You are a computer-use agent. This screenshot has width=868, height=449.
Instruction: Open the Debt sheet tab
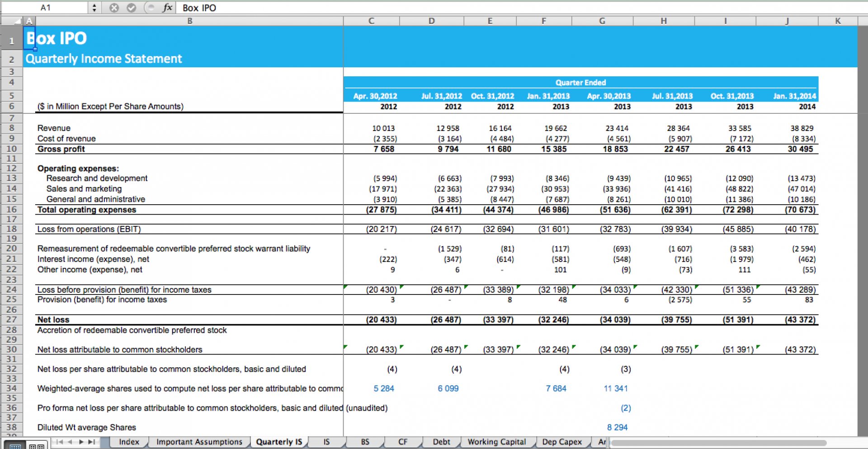click(441, 442)
